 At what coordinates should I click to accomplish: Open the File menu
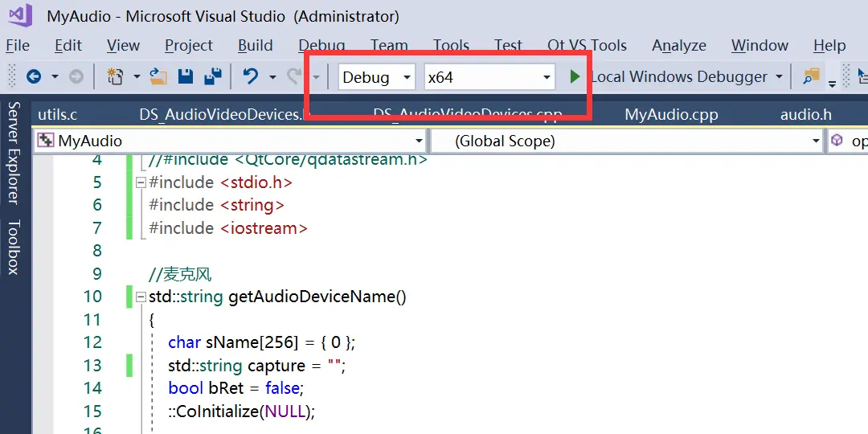[18, 45]
